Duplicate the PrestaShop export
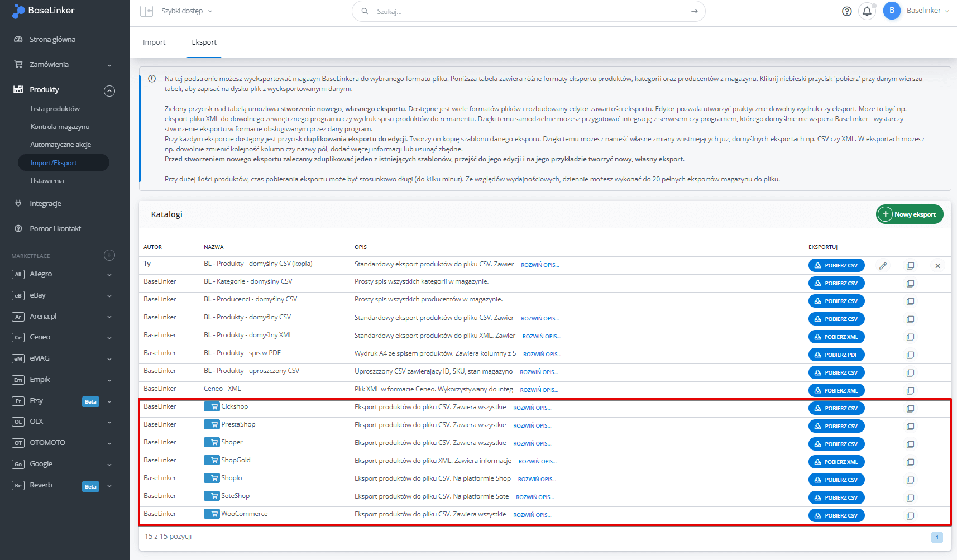The image size is (957, 560). (x=910, y=427)
